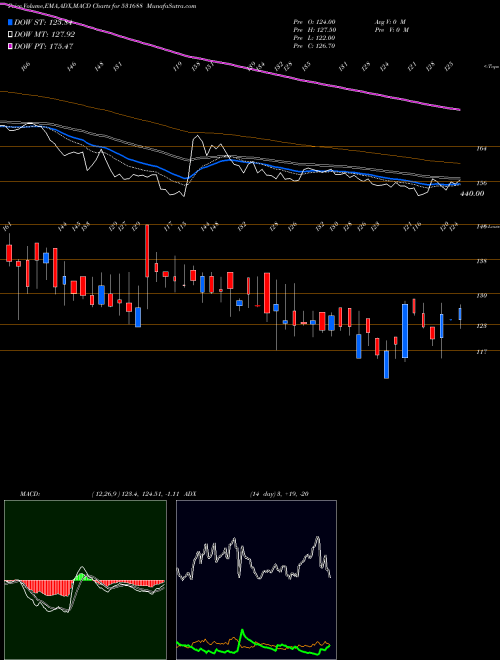Click the (14 day) ADX values text
500x660 pixels.
coord(279,494)
